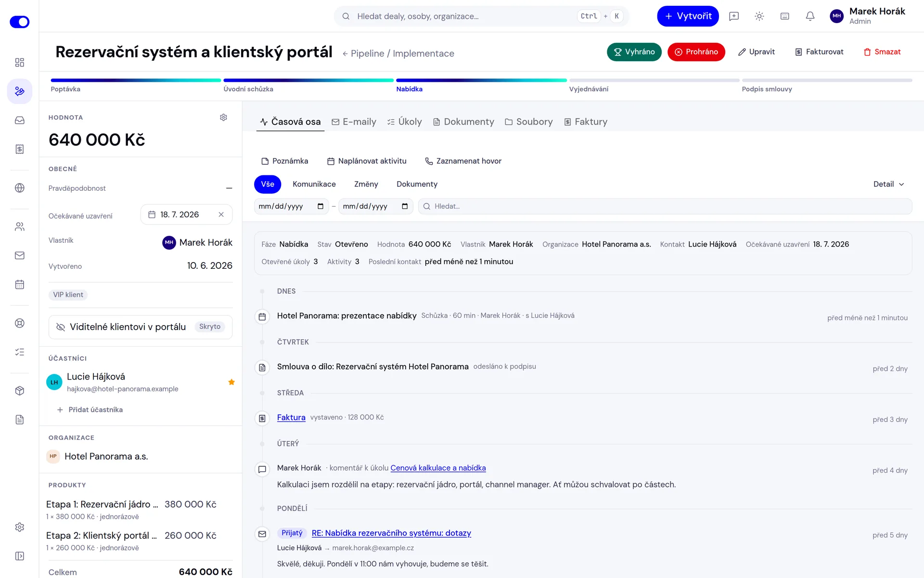
Task: Click the email icon for RE: Nabídka entry
Action: (x=262, y=534)
